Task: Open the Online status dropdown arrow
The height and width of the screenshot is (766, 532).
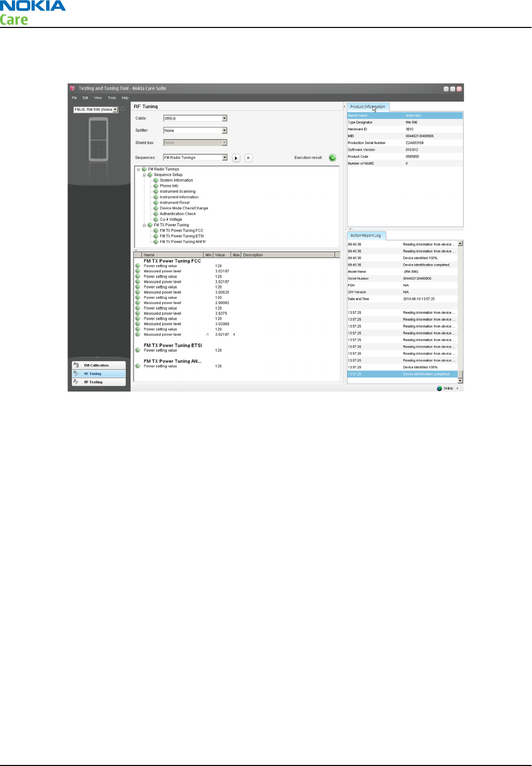Action: point(457,388)
